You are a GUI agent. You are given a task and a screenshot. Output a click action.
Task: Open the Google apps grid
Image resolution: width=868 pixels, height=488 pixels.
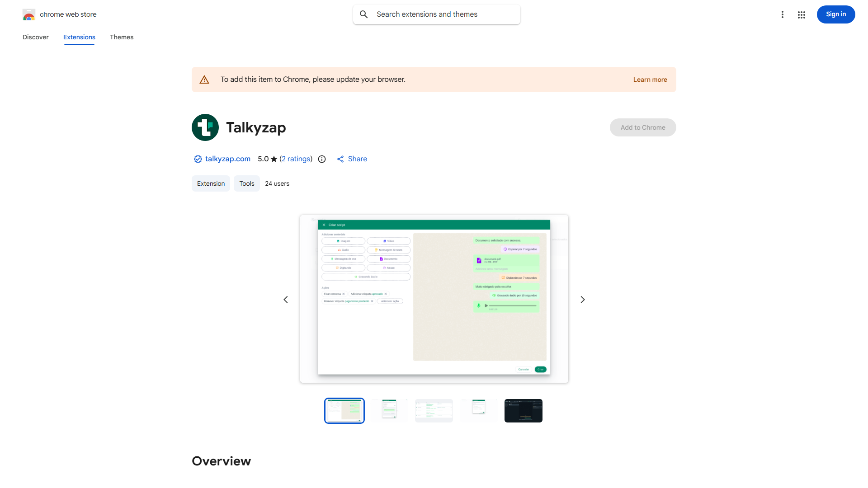tap(802, 14)
